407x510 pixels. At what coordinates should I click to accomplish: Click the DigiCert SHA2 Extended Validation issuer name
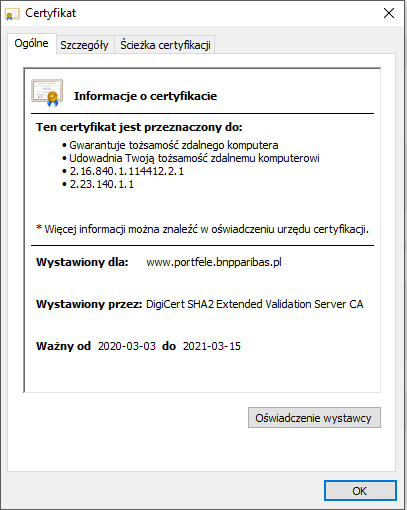[254, 304]
